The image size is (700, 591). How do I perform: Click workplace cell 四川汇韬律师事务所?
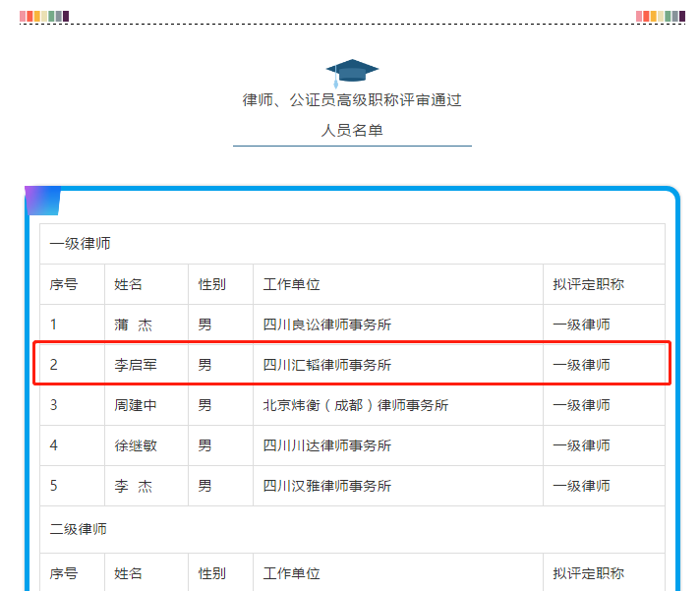[x=398, y=365]
